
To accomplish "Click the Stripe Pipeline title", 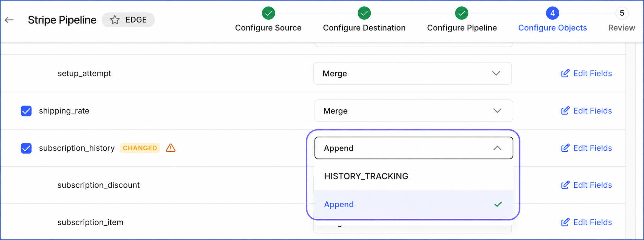I will click(x=62, y=20).
